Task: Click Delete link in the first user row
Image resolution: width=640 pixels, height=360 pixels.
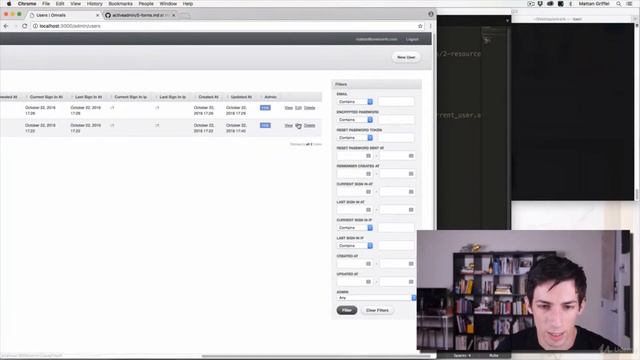Action: click(x=309, y=108)
